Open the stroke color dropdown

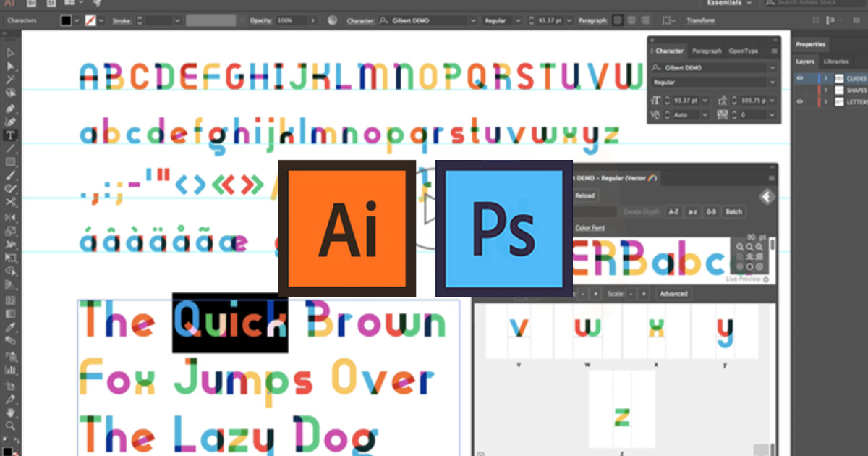point(102,21)
